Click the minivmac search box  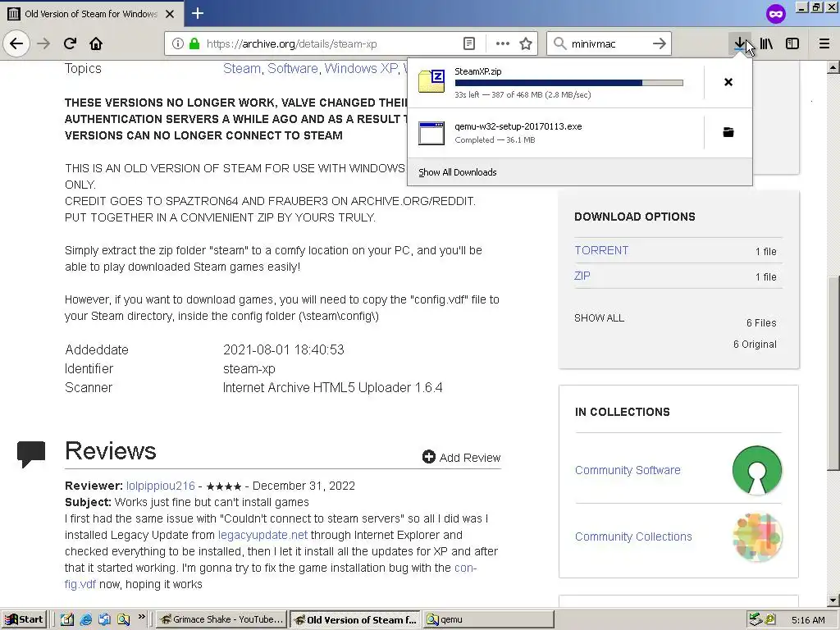(x=608, y=44)
